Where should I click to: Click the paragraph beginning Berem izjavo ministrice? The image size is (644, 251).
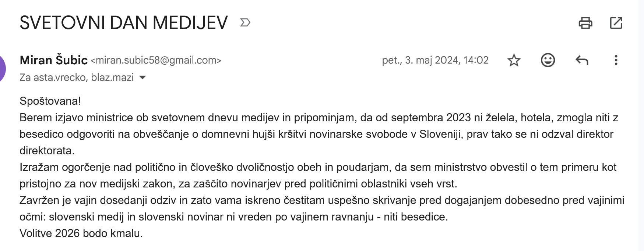[x=319, y=134]
